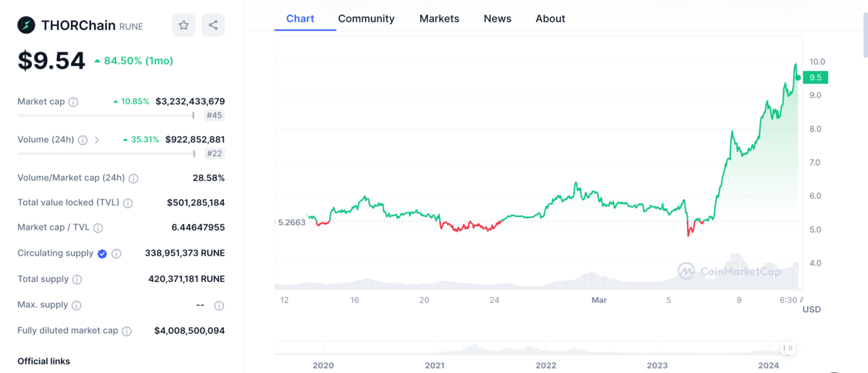This screenshot has width=868, height=373.
Task: Click the info icon beside Volume/Market cap
Action: point(134,178)
